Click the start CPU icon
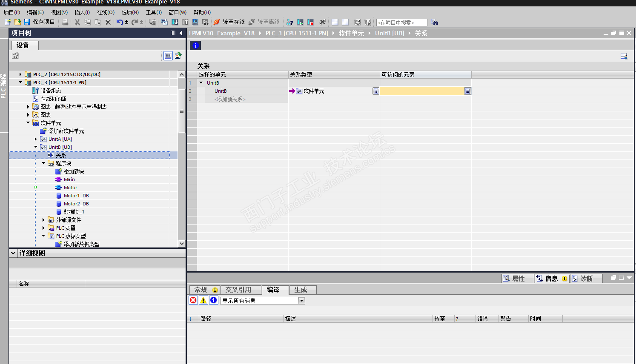Image resolution: width=636 pixels, height=364 pixels. [300, 22]
